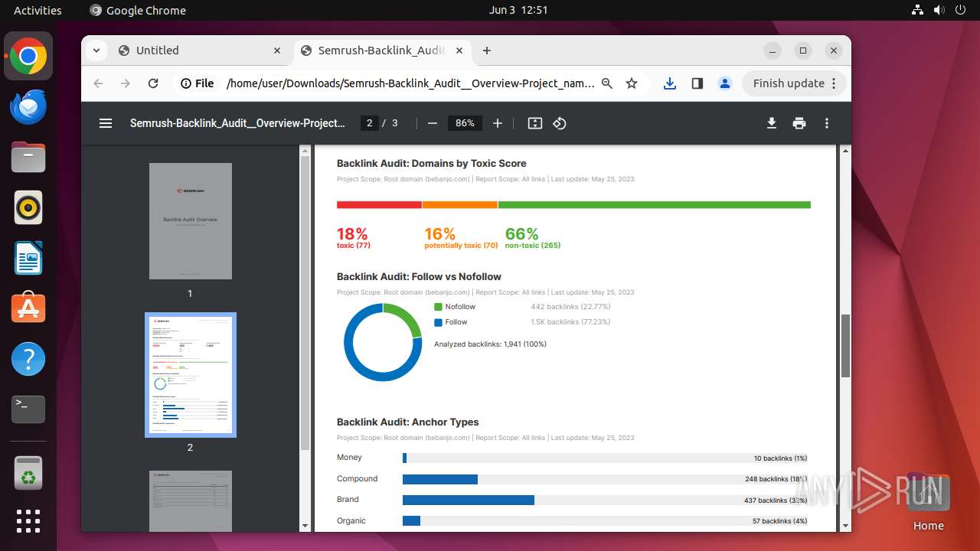This screenshot has height=551, width=980.
Task: Click the Brand anchor type label
Action: (x=348, y=500)
